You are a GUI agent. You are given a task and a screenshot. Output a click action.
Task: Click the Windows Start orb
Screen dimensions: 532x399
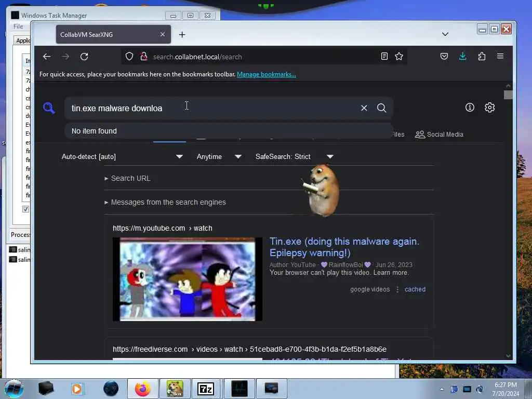[x=14, y=389]
